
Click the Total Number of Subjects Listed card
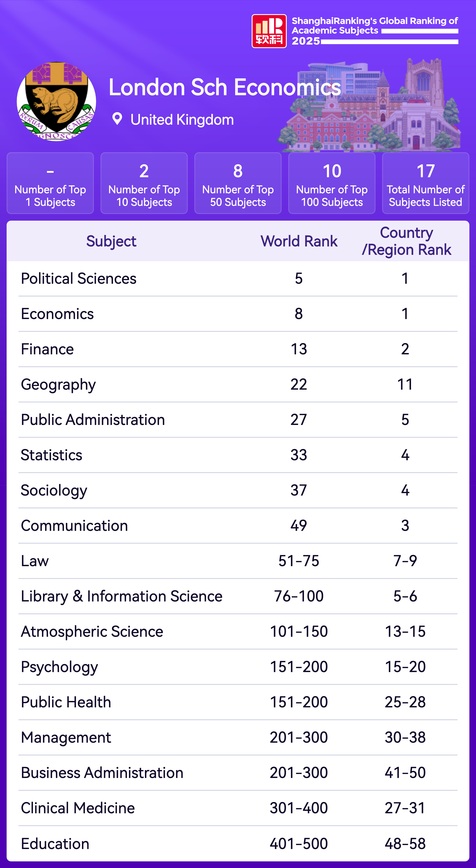(426, 183)
